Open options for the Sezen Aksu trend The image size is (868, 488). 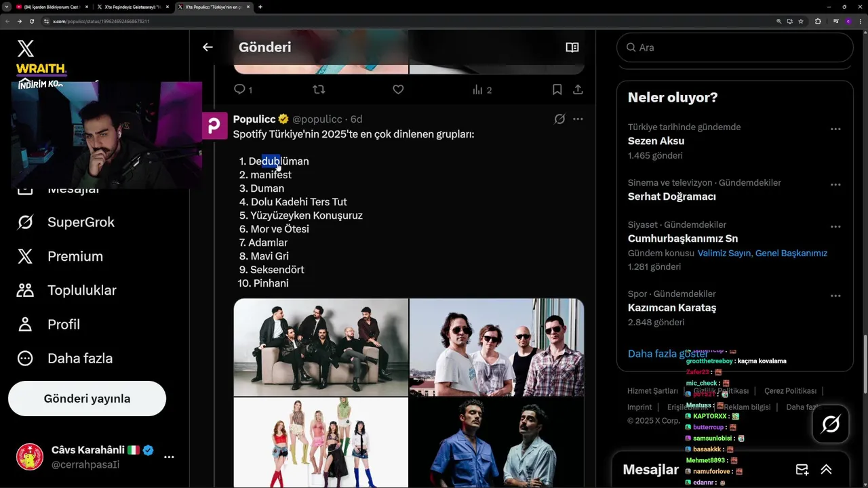(835, 129)
